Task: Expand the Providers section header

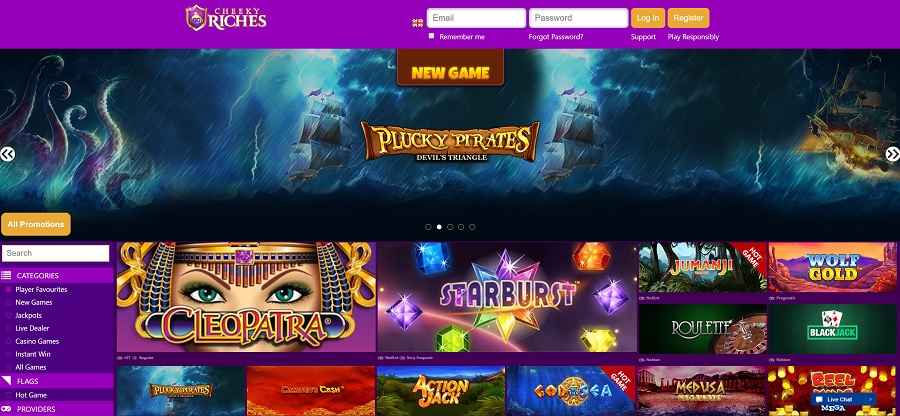Action: pos(57,409)
